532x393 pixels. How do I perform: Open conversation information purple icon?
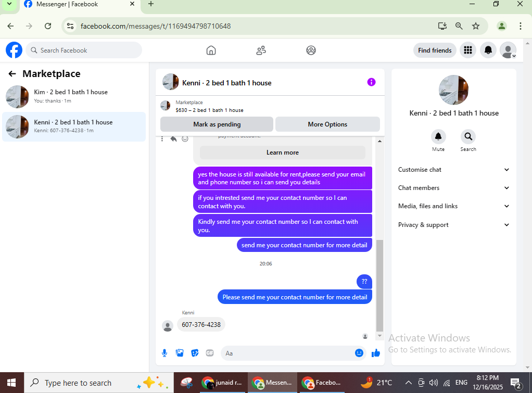(x=371, y=82)
